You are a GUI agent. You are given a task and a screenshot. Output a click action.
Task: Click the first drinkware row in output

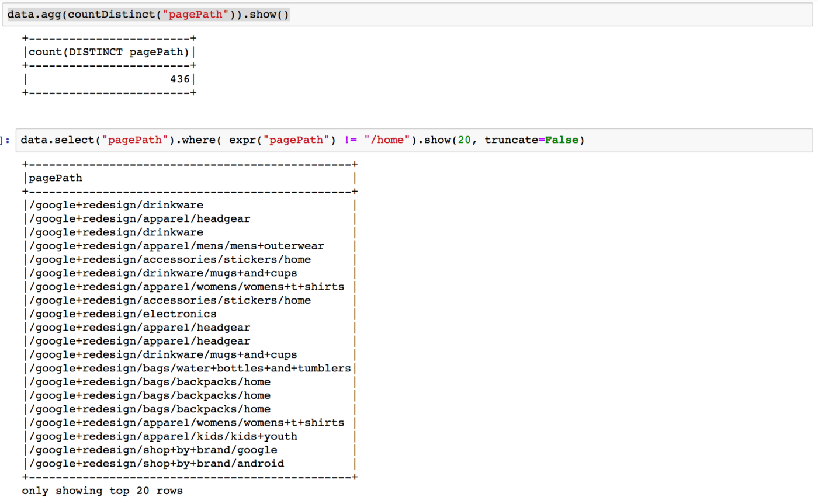pyautogui.click(x=116, y=206)
